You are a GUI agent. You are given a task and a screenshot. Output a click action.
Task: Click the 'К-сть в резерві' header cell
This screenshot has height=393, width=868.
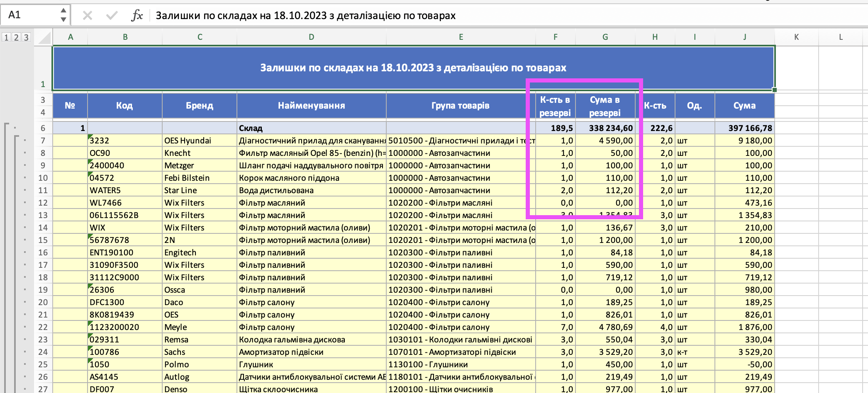point(556,106)
